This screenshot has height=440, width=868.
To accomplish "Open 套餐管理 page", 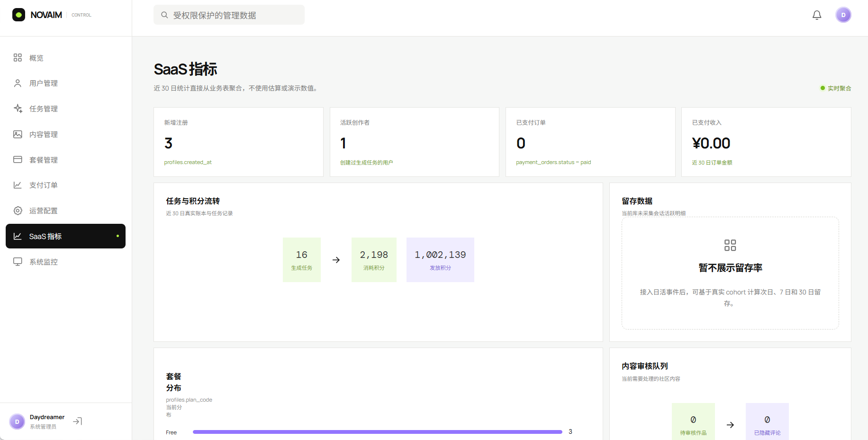I will [x=65, y=160].
